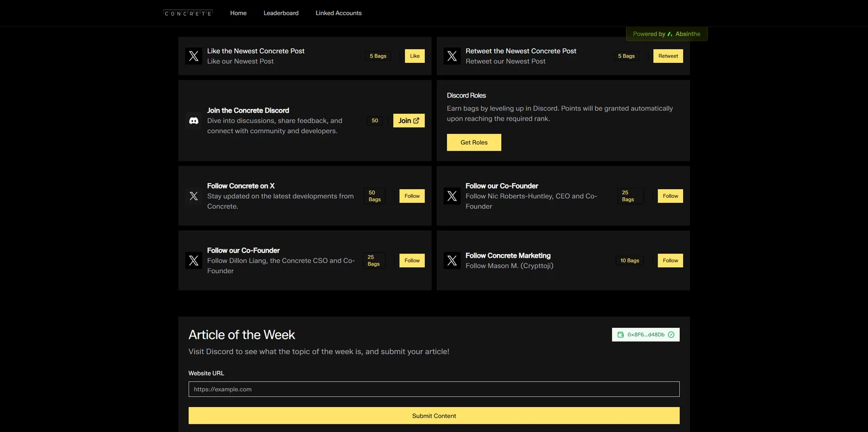Viewport: 868px width, 432px height.
Task: Click the Powered by Absinthe link
Action: click(667, 34)
